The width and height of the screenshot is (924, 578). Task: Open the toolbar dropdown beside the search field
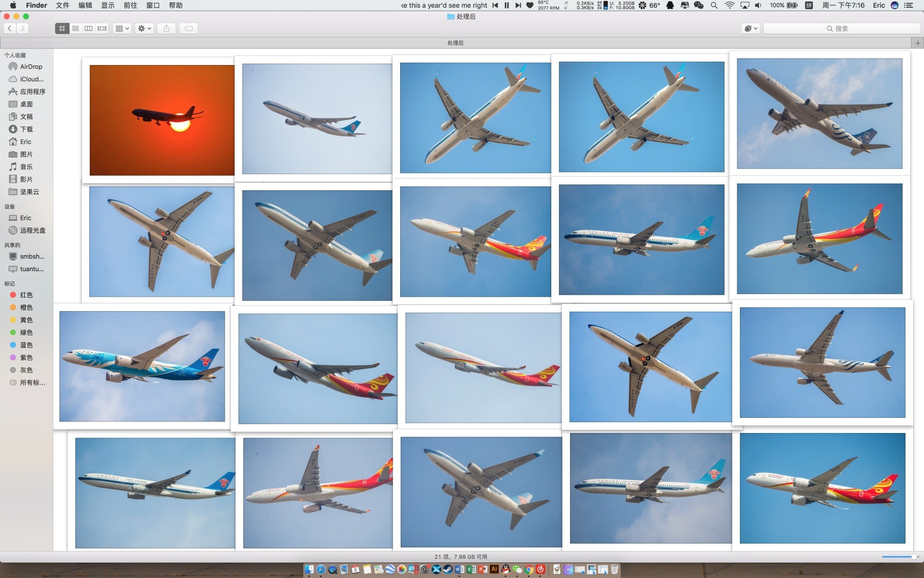pyautogui.click(x=751, y=28)
